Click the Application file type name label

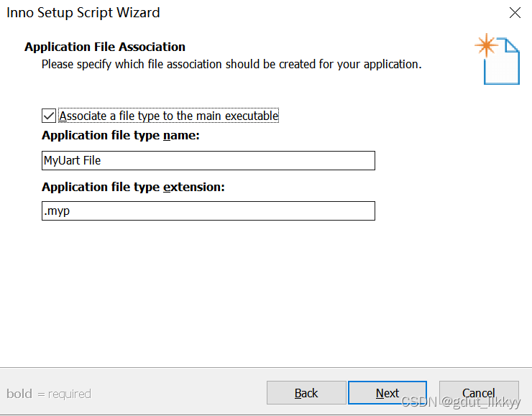click(121, 135)
